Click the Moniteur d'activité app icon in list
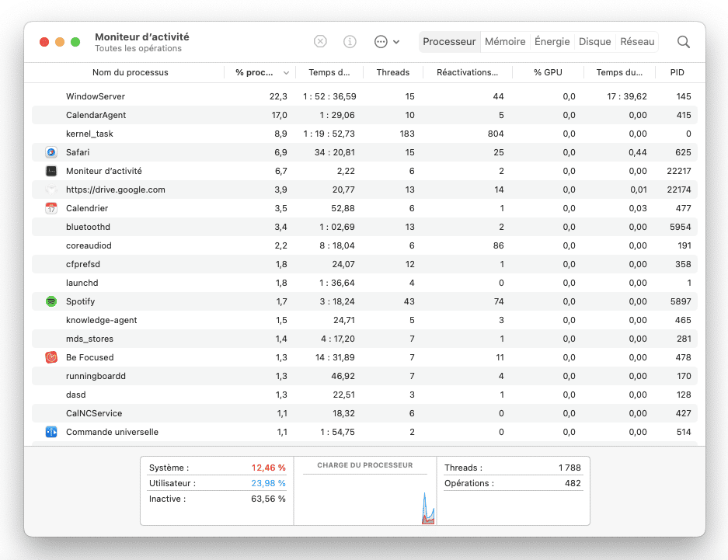This screenshot has width=728, height=560. click(x=51, y=171)
